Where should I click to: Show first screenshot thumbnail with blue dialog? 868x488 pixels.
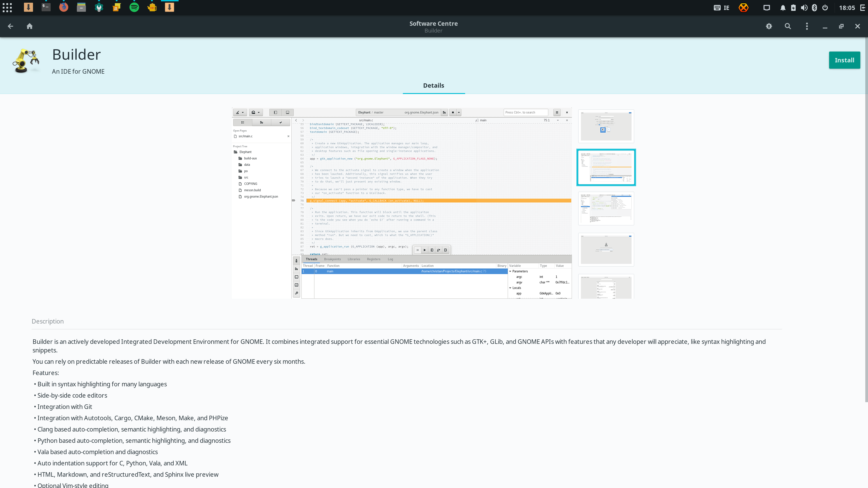pos(606,126)
